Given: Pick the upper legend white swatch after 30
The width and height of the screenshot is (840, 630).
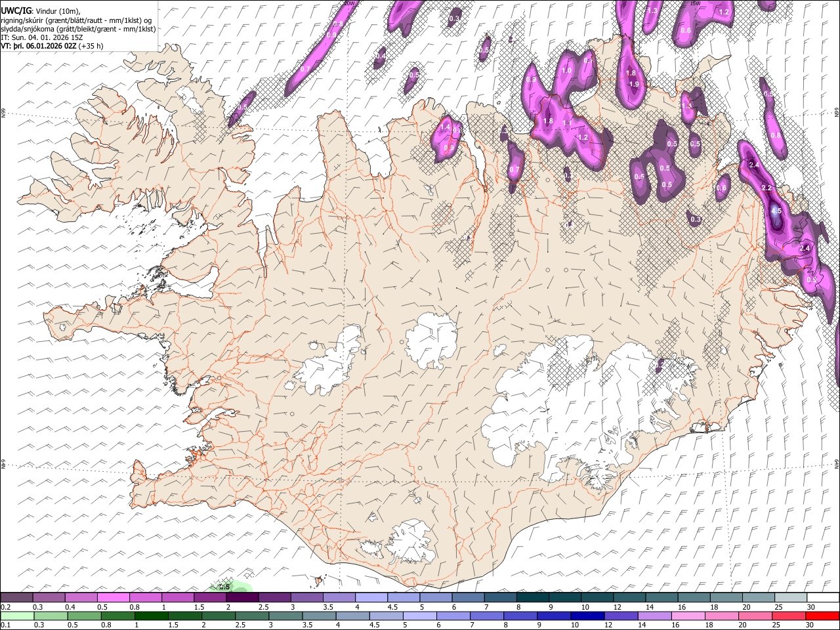Looking at the screenshot, I should coord(823,597).
